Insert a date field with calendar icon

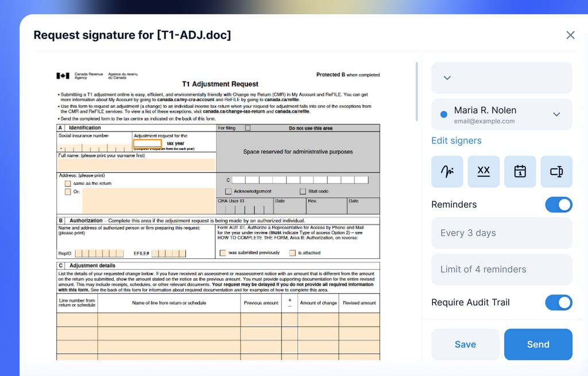click(x=520, y=172)
